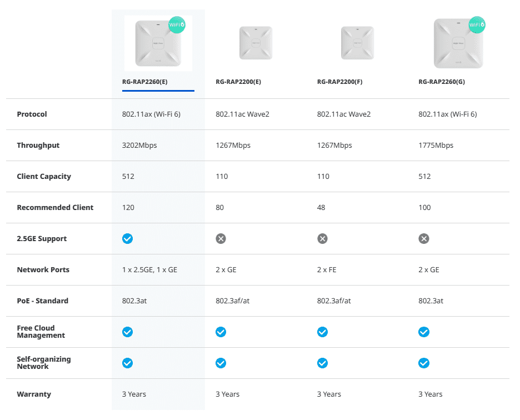Click the Warranty row label
This screenshot has width=520, height=420.
(34, 394)
